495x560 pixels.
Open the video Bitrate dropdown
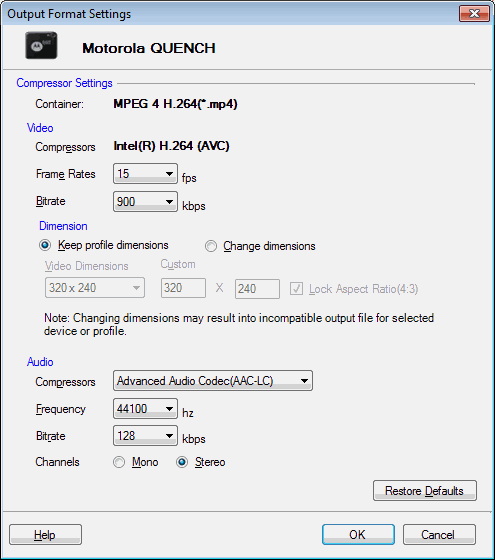145,201
